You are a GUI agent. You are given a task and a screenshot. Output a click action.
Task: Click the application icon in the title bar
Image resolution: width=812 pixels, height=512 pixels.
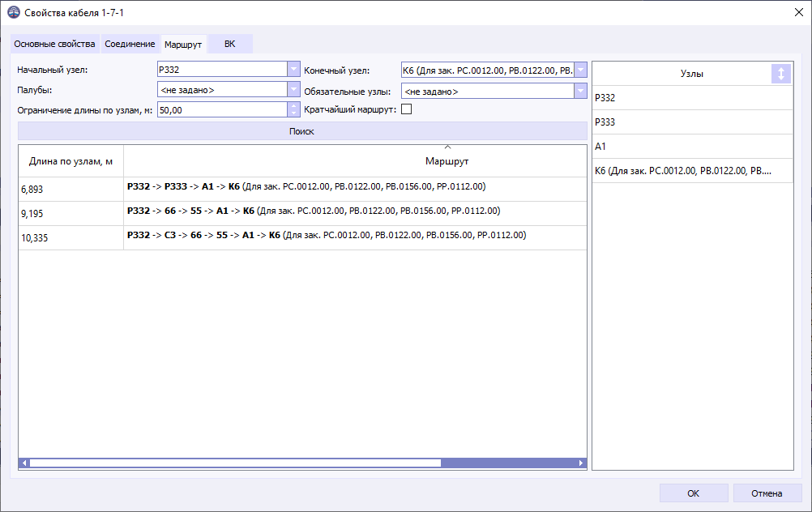pos(15,12)
